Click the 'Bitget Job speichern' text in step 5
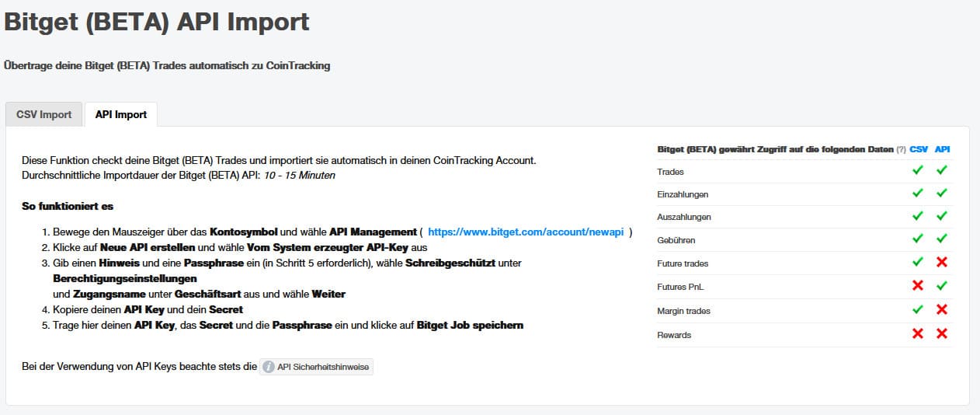This screenshot has height=415, width=980. pos(470,325)
